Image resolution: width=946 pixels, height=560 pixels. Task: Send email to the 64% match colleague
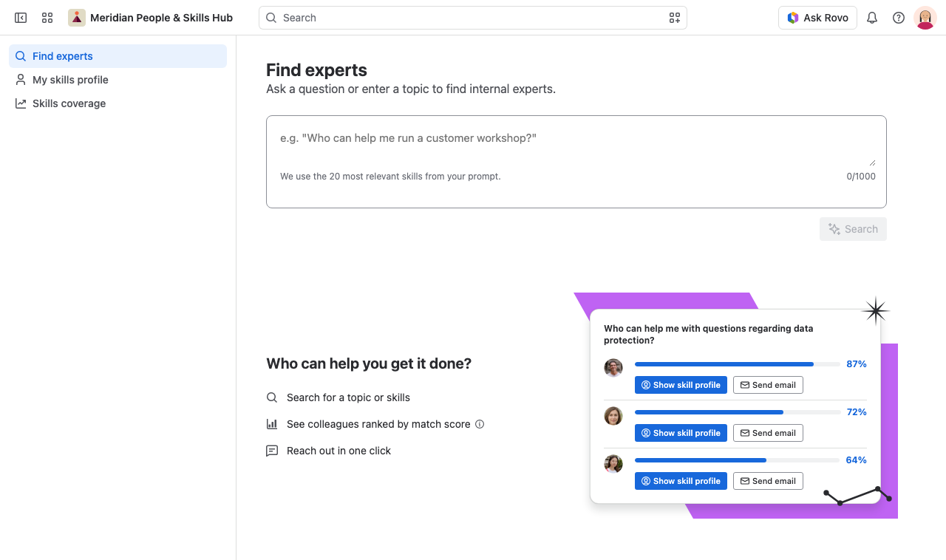point(768,481)
